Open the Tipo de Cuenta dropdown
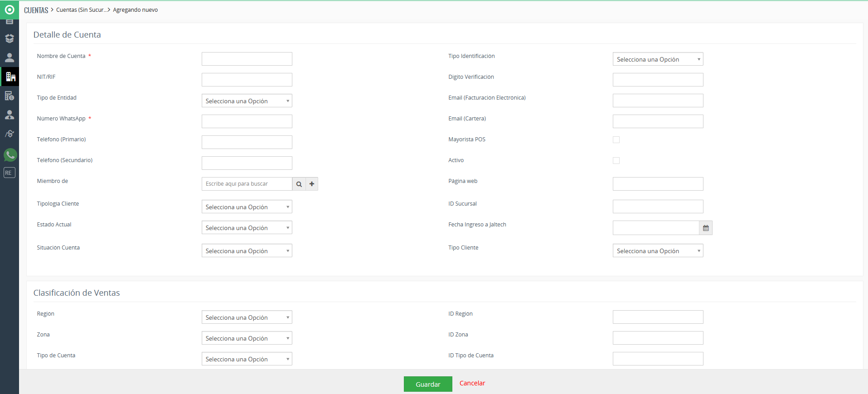 click(247, 359)
